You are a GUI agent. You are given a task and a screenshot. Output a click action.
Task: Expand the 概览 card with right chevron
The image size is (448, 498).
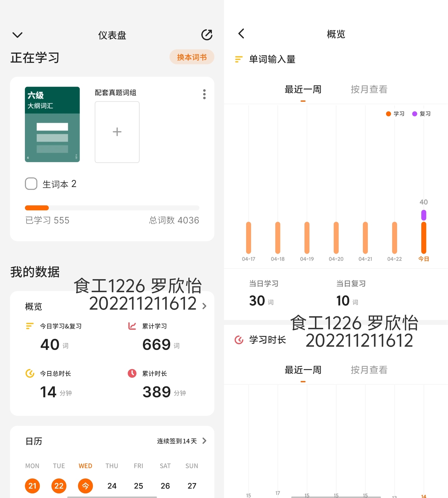tap(204, 306)
